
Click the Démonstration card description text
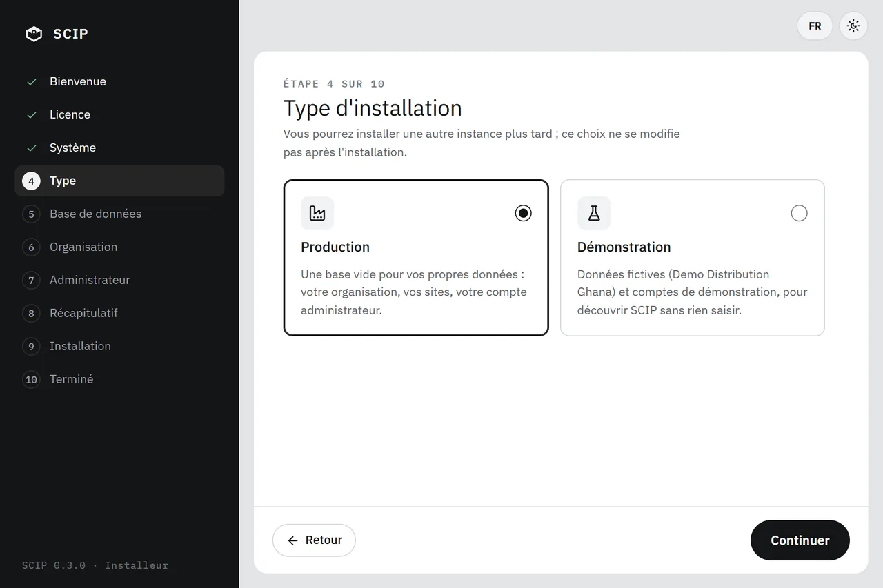coord(692,292)
